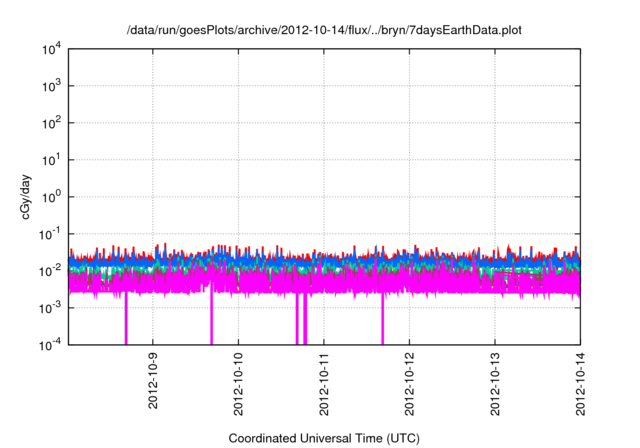Click the 10^4 y-axis tick label
The image size is (640, 448).
[x=52, y=49]
